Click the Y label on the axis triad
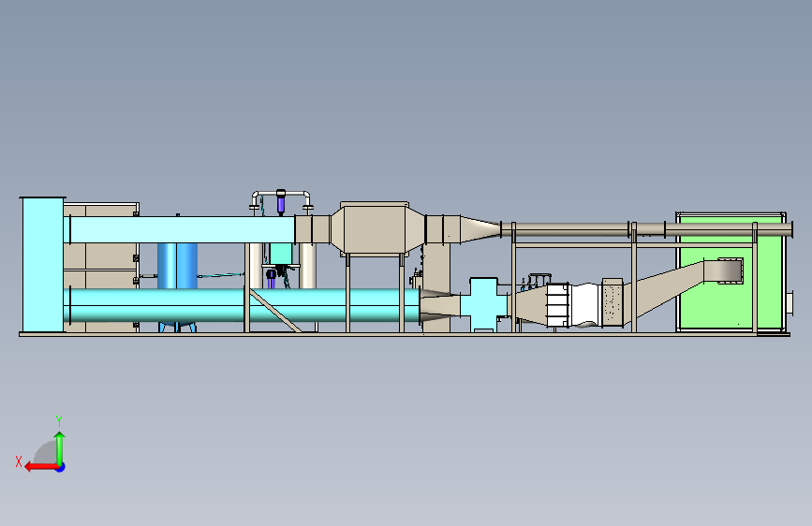 59,421
